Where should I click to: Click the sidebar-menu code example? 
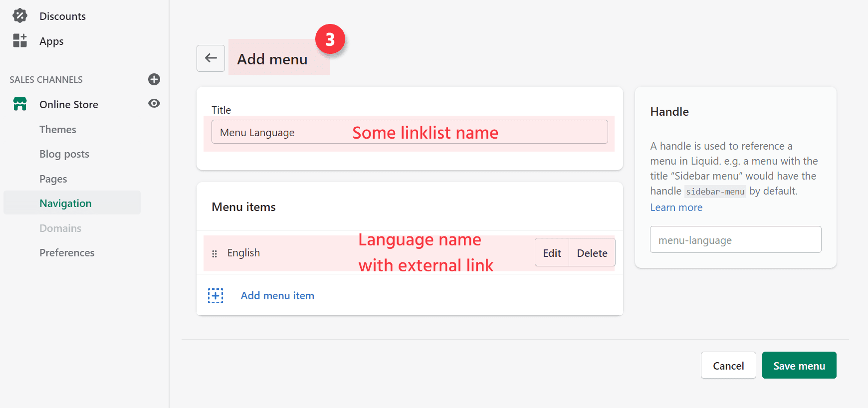[715, 192]
